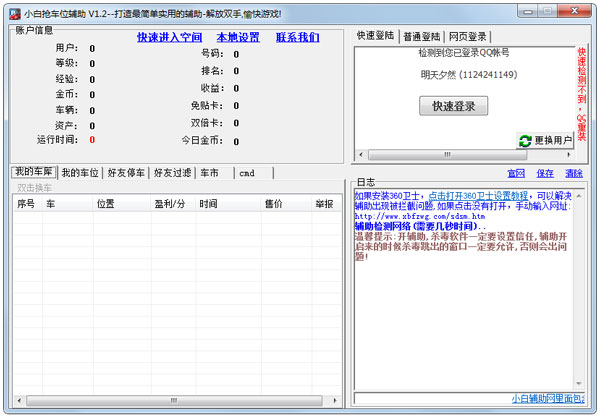Switch to the 车市 tab

point(210,173)
